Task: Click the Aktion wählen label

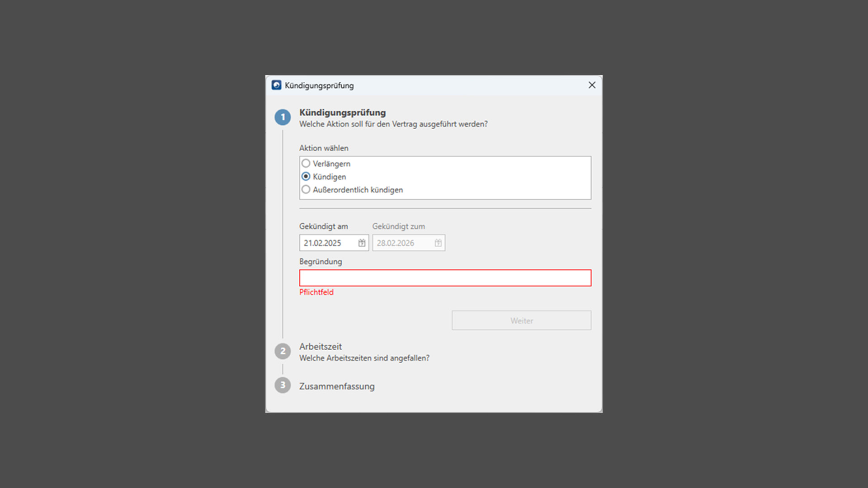Action: coord(323,148)
